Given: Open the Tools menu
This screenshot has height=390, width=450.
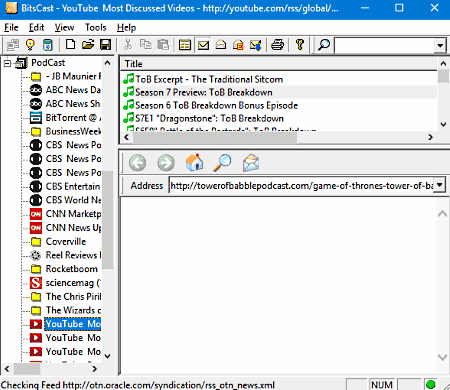Looking at the screenshot, I should tap(96, 27).
